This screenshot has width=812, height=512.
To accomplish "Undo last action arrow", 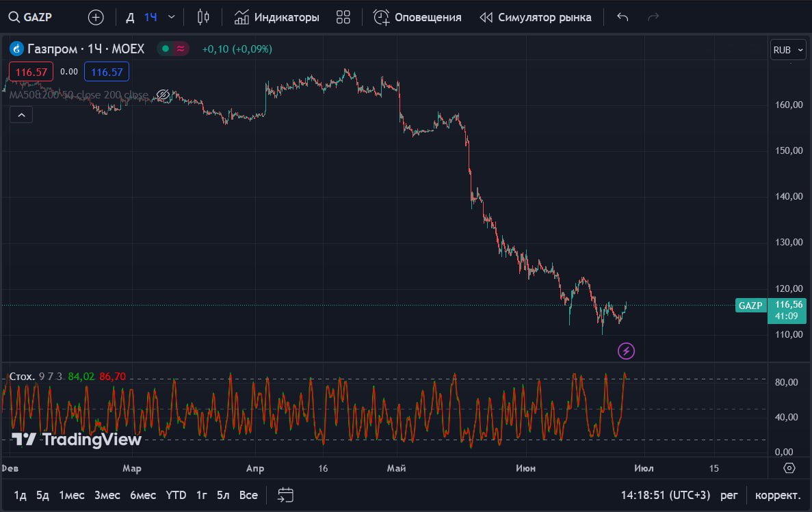I will tap(623, 17).
